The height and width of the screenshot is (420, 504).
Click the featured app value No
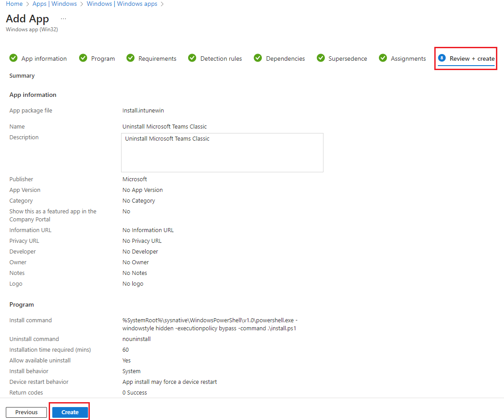126,212
